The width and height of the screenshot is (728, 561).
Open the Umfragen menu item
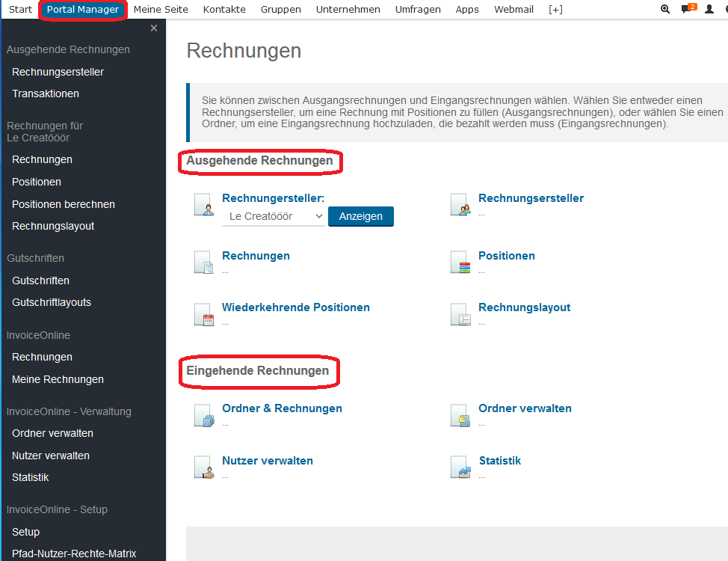(416, 10)
